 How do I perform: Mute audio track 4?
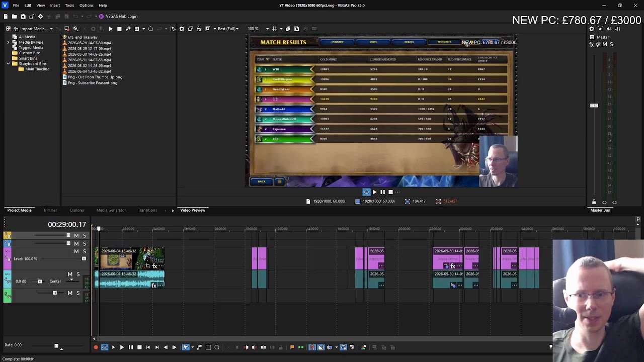(x=70, y=275)
